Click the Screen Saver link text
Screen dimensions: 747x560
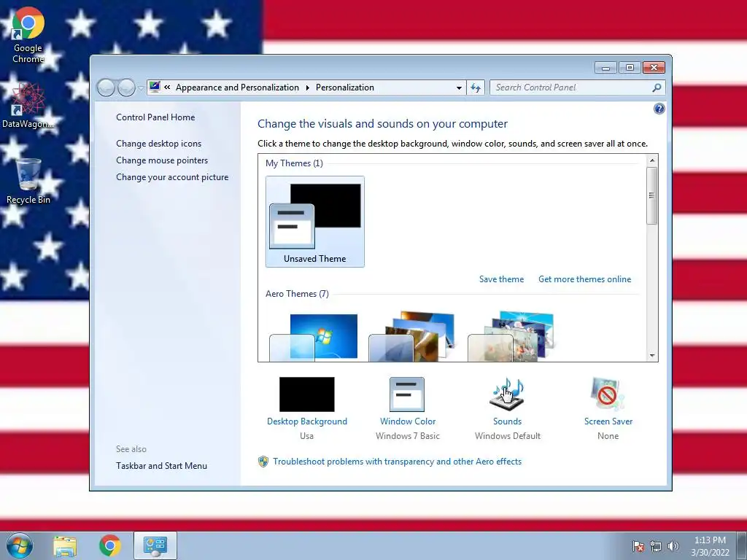pos(608,421)
